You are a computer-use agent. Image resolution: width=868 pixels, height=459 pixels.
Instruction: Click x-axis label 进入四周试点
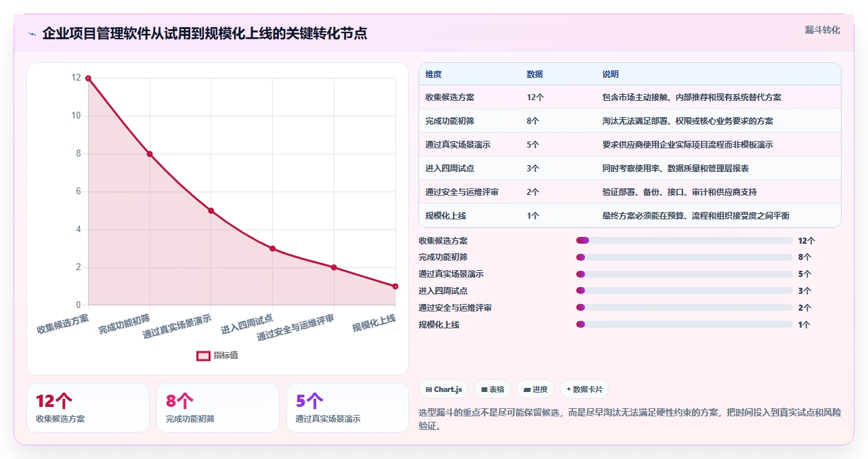click(247, 324)
